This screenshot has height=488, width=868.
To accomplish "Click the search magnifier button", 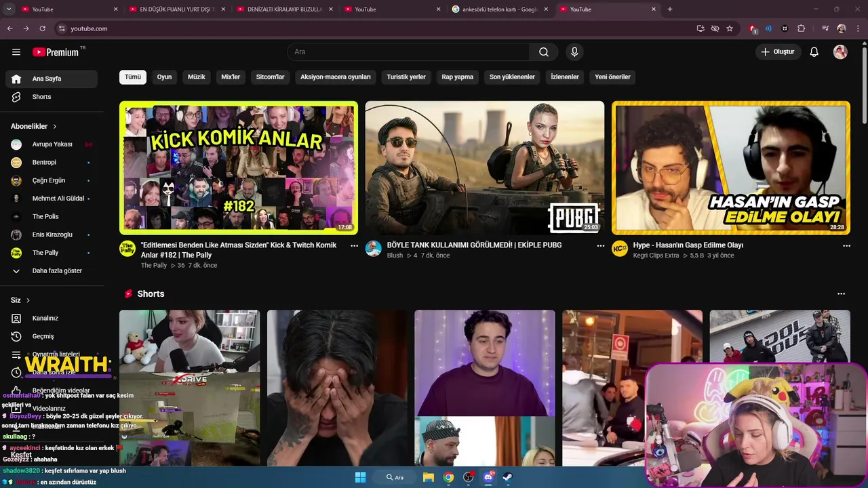I will pos(544,52).
